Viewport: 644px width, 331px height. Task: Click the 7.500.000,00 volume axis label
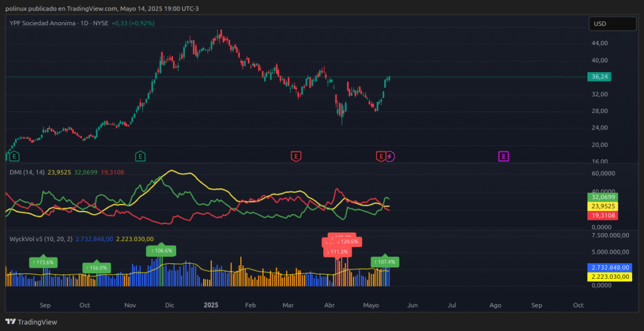click(609, 235)
